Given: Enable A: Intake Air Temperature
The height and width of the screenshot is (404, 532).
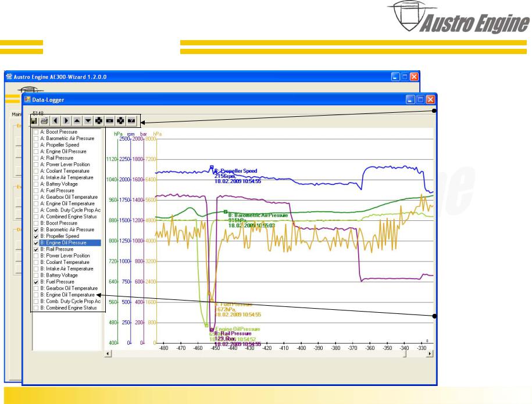Looking at the screenshot, I should (36, 177).
